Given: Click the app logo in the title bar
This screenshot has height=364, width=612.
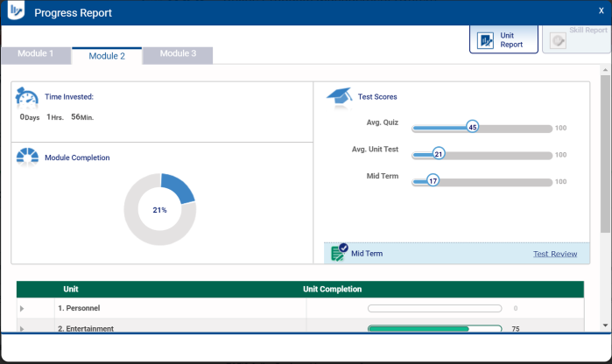Looking at the screenshot, I should click(17, 13).
